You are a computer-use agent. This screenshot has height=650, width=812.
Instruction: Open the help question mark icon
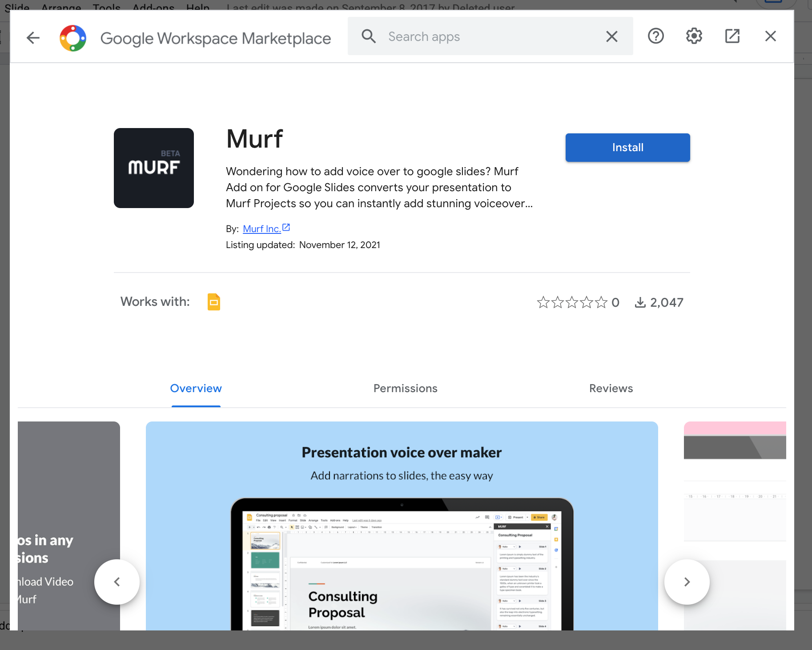656,36
